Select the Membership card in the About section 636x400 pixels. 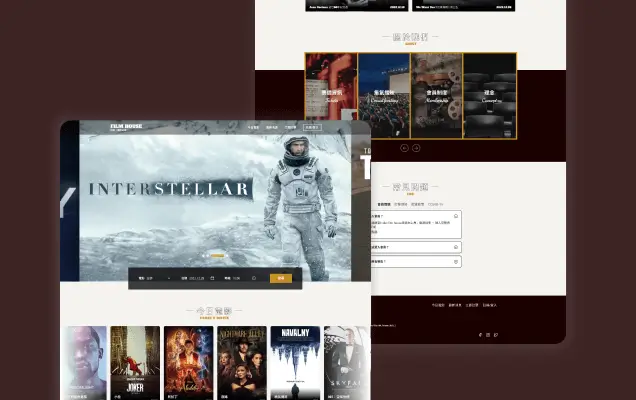click(x=436, y=96)
